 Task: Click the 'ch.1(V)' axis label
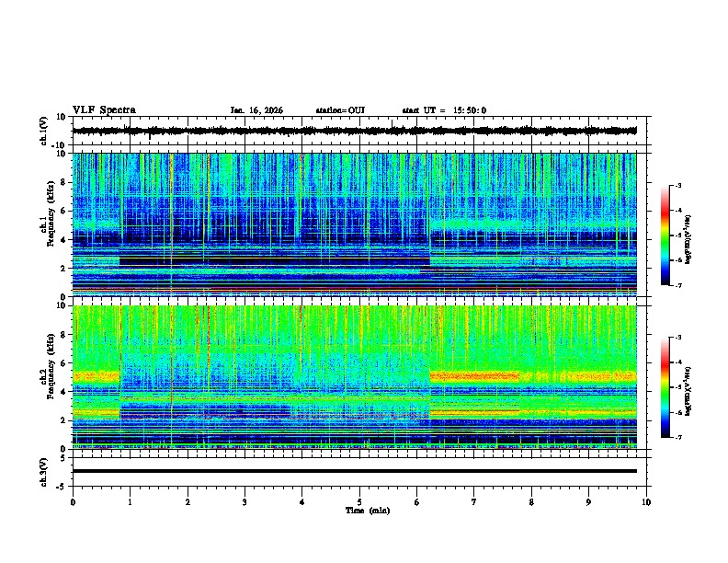[x=44, y=132]
